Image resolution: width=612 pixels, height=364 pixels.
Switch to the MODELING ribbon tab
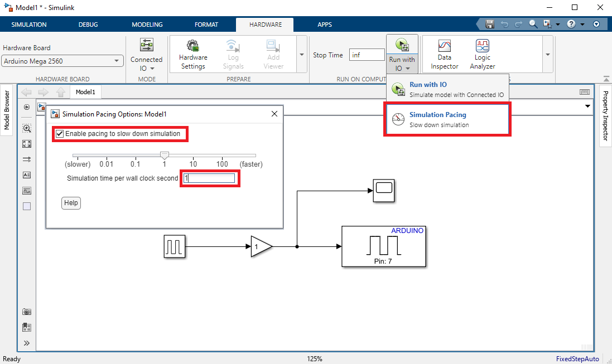[x=147, y=25]
